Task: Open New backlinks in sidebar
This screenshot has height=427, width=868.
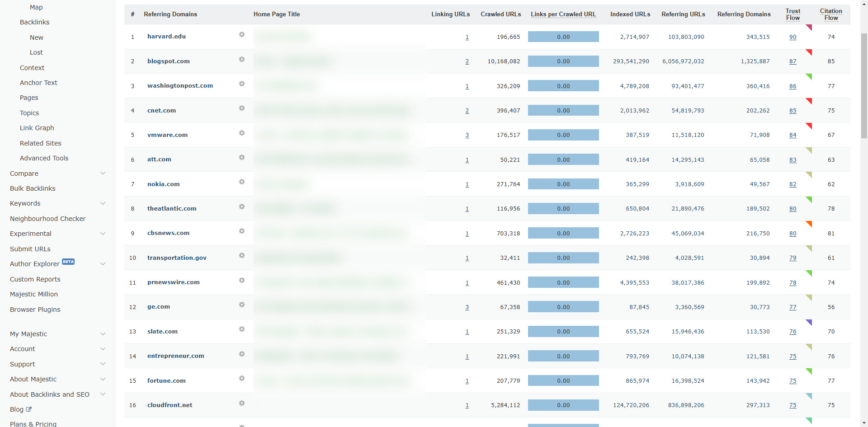Action: coord(37,38)
